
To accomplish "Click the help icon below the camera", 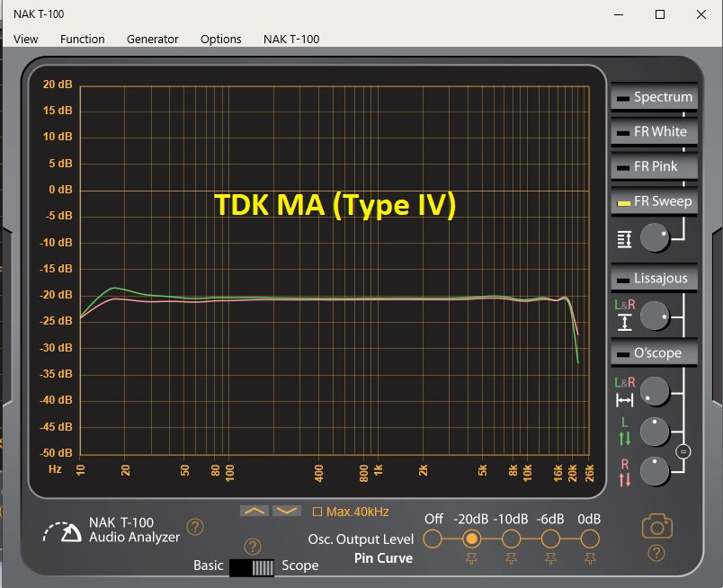I will [x=656, y=553].
